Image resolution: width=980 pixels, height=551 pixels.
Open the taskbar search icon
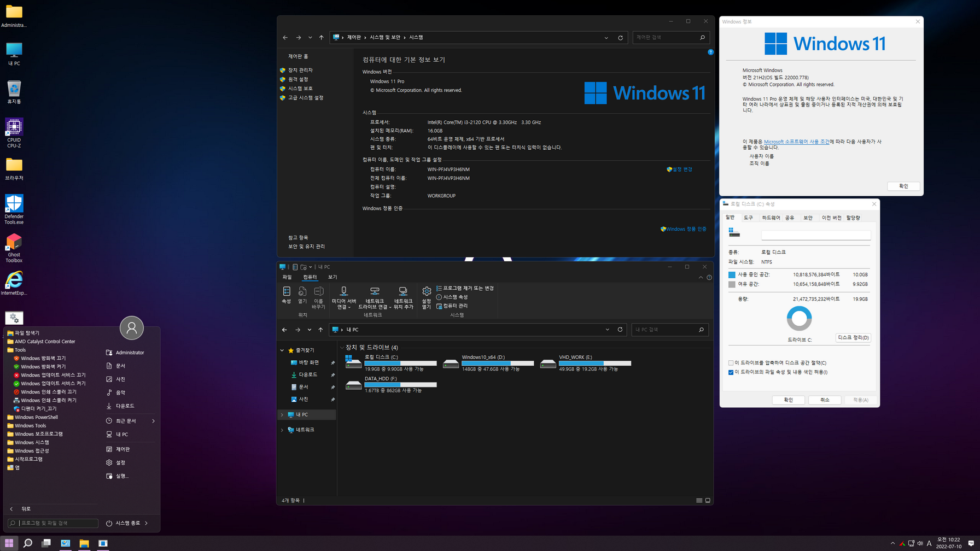28,543
